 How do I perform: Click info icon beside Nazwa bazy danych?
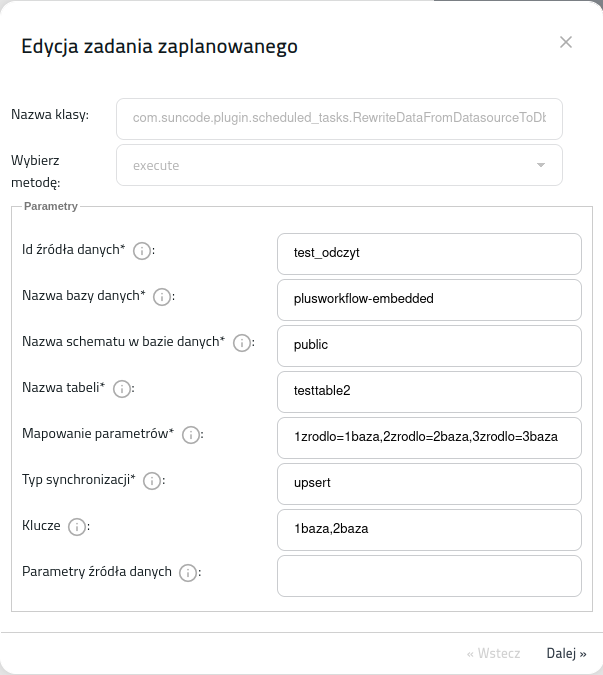[162, 297]
